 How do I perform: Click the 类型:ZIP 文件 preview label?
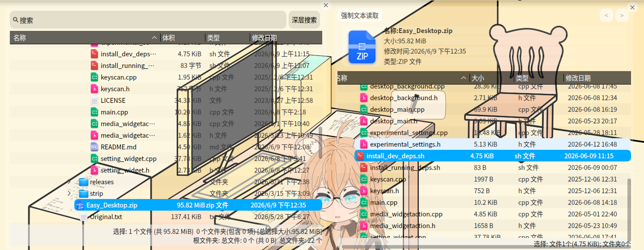tap(403, 62)
